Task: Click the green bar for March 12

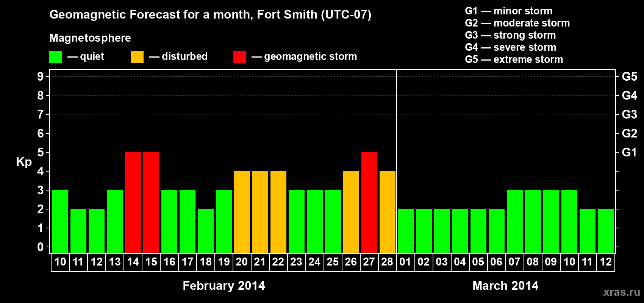Action: (606, 231)
